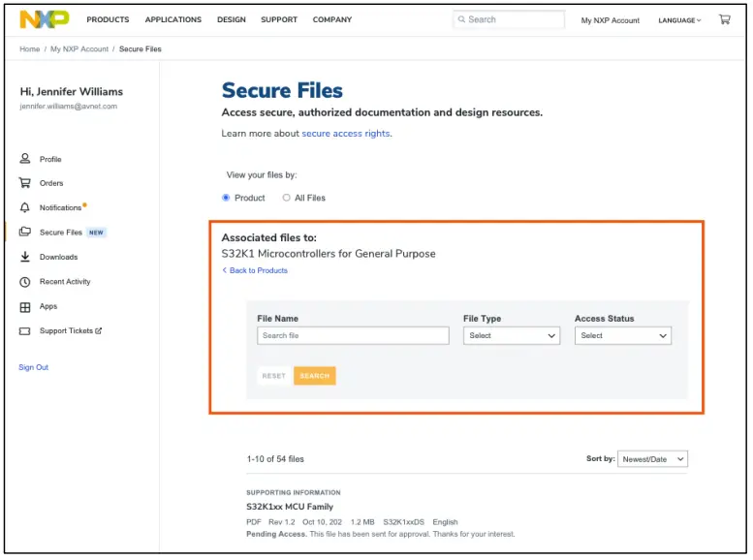Click the RESET button
This screenshot has height=560, width=753.
[x=273, y=376]
